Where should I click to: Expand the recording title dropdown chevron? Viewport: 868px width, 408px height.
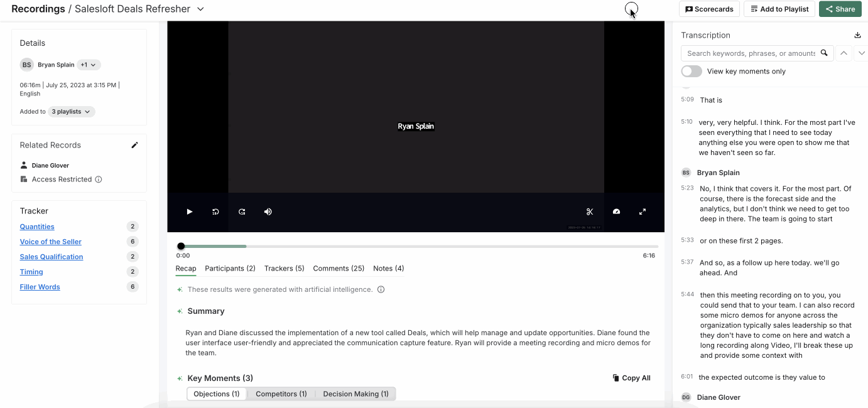(x=201, y=9)
